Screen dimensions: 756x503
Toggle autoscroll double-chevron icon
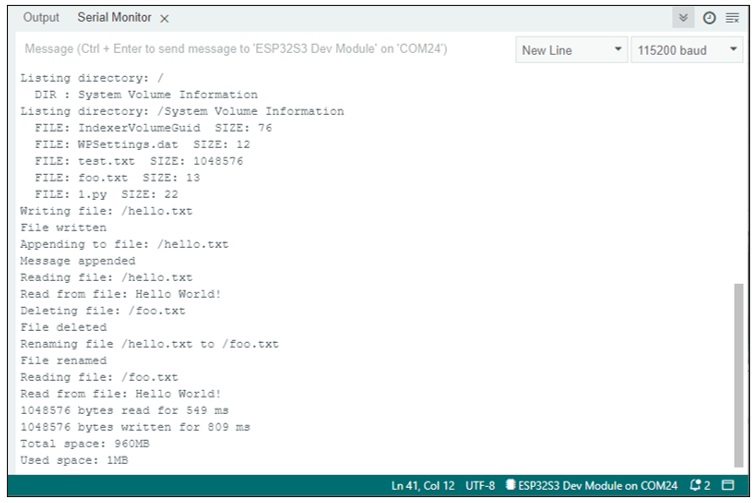683,18
